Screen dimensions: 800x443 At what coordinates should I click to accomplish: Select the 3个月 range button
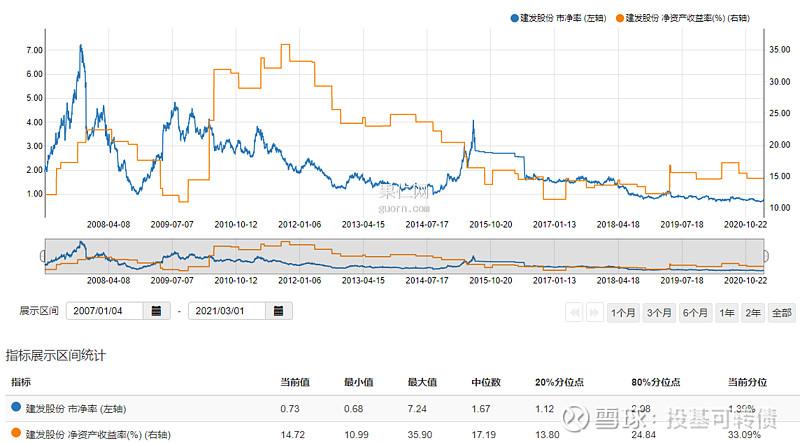659,312
